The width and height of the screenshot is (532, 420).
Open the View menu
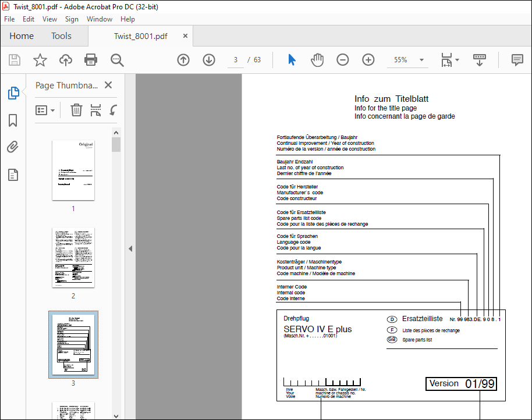[x=49, y=19]
